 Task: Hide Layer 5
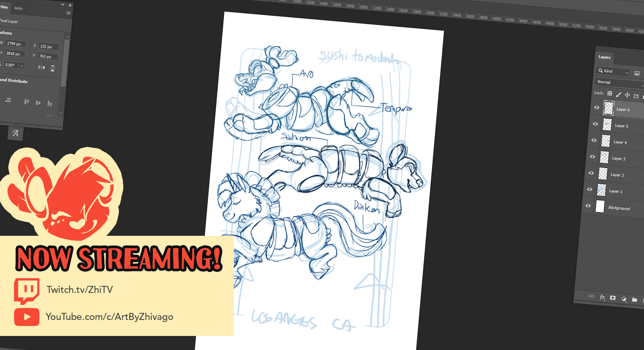click(x=595, y=124)
